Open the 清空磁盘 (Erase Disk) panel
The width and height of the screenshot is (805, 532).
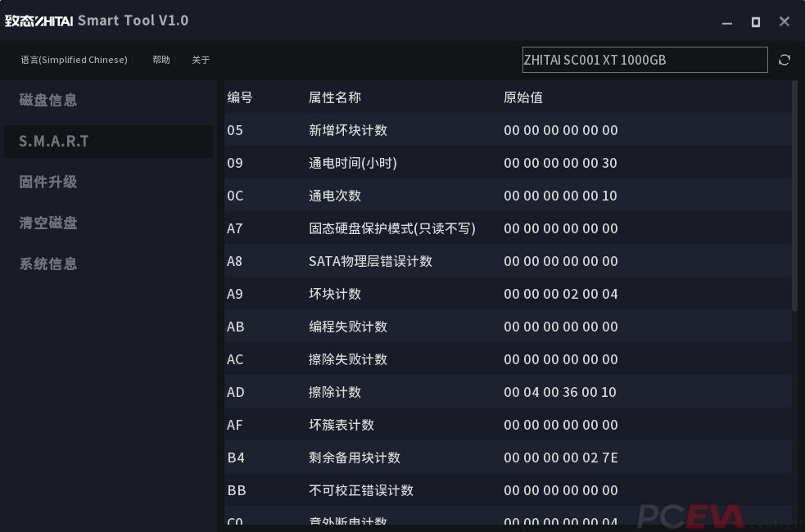click(48, 223)
